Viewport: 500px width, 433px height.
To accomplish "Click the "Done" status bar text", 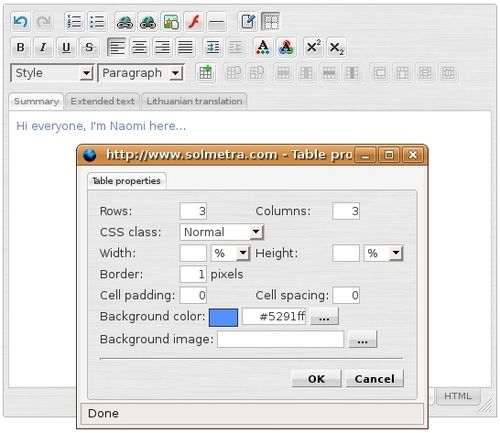I will [103, 414].
